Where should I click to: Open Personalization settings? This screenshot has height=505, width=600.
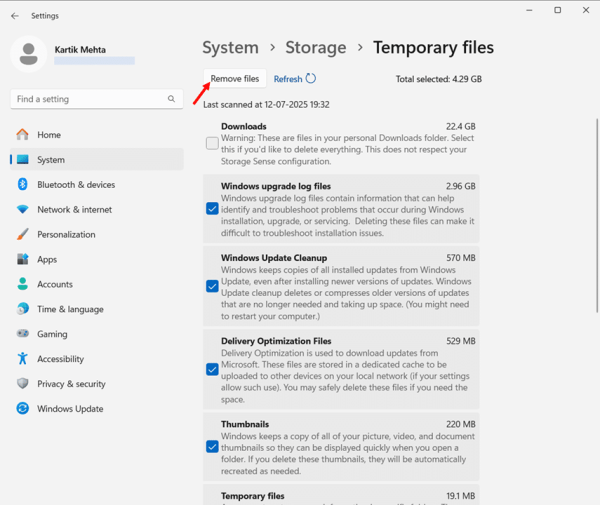coord(97,234)
